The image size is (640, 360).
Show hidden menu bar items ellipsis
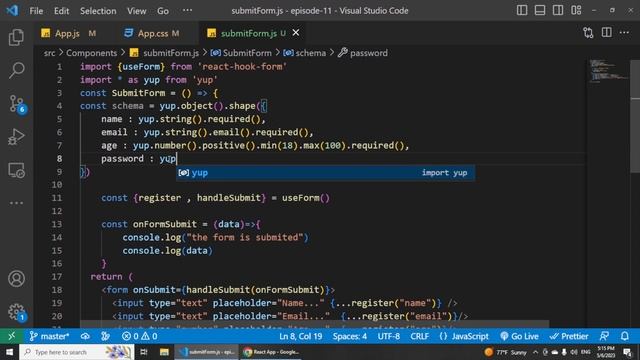[x=187, y=10]
